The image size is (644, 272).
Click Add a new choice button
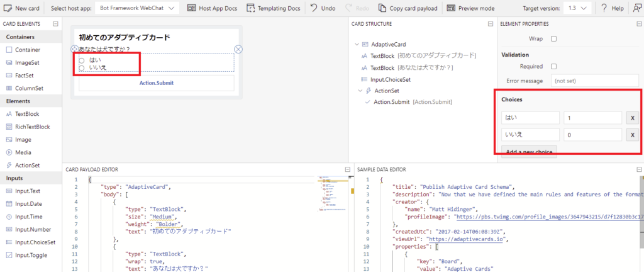click(529, 150)
